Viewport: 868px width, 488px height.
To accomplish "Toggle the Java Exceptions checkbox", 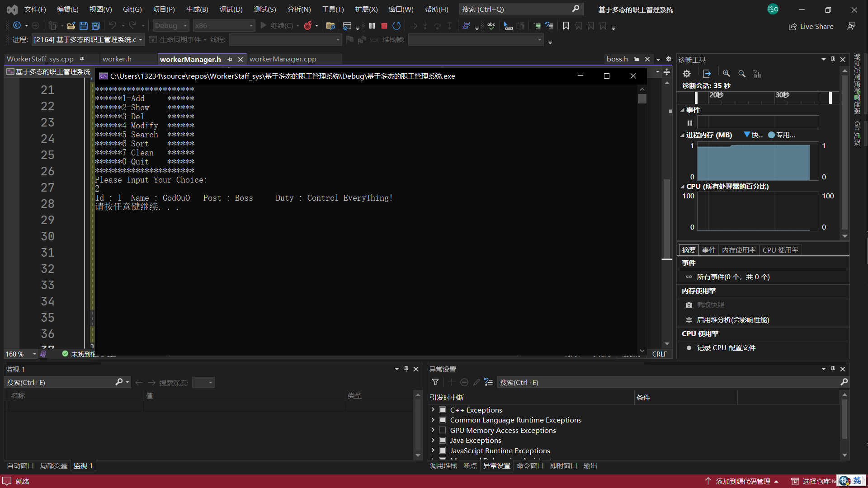I will click(x=443, y=440).
